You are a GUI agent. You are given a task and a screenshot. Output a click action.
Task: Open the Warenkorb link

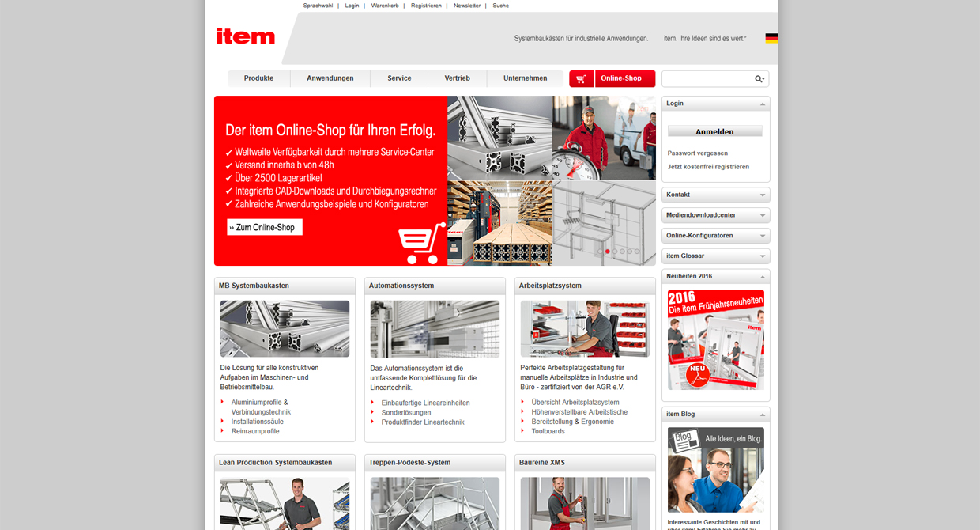tap(385, 6)
